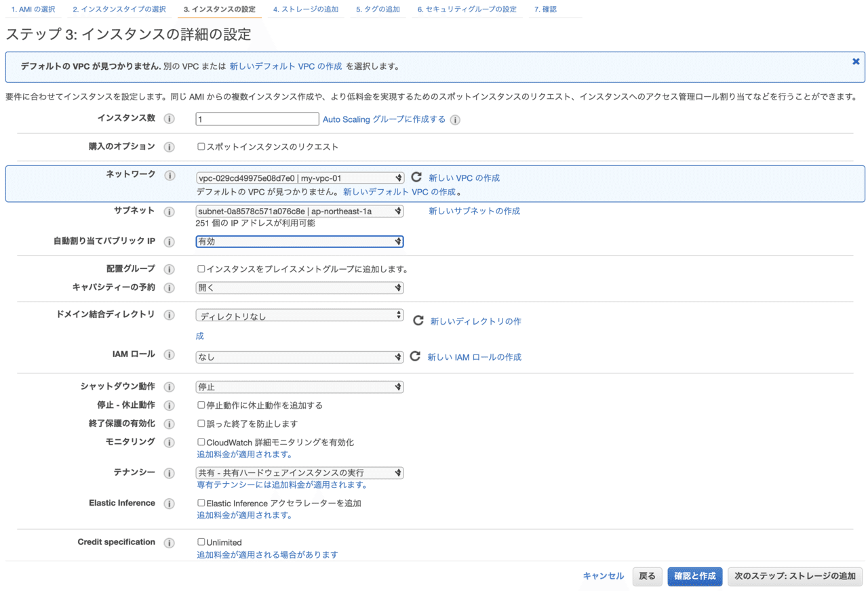
Task: Click info icon next to Elastic Inference
Action: coord(169,504)
